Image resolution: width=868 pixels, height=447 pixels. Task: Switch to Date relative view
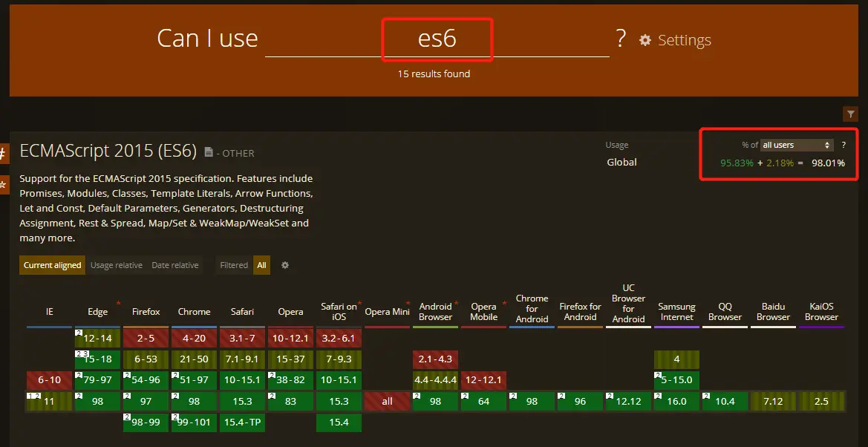[x=175, y=265]
